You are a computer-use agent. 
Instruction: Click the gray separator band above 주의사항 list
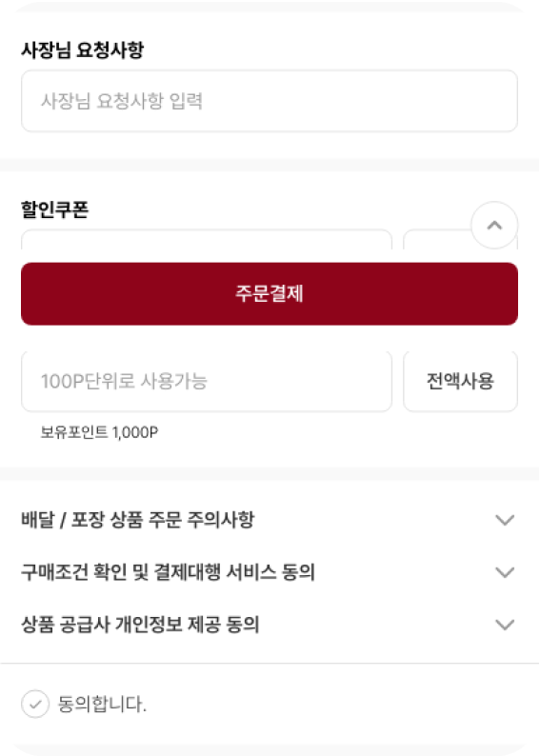(x=270, y=473)
